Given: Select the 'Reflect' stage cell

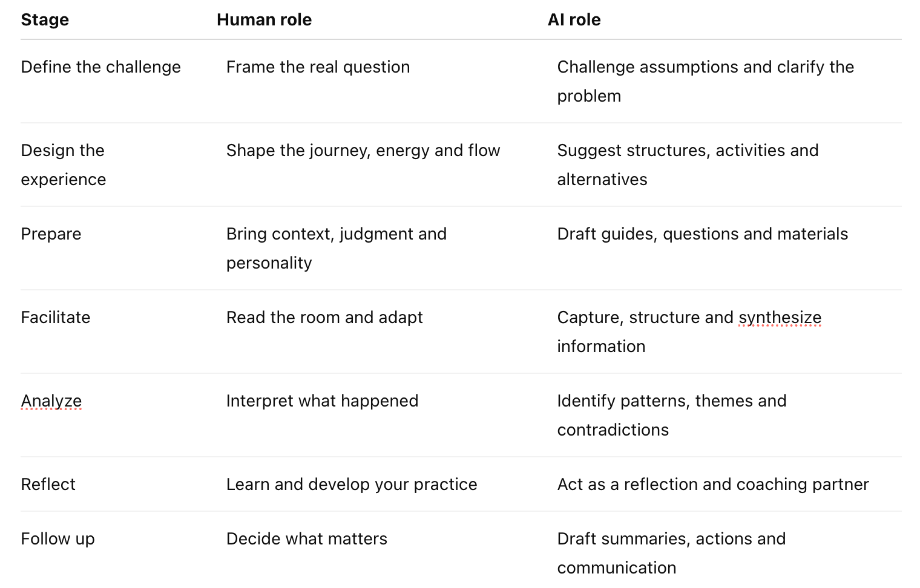Looking at the screenshot, I should pyautogui.click(x=48, y=484).
